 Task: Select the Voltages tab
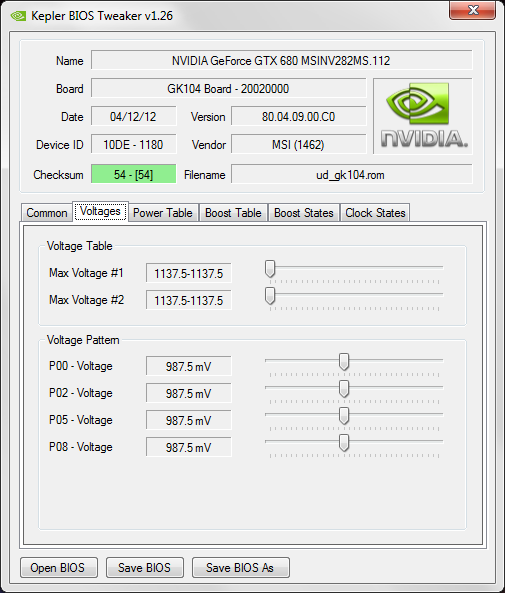click(x=100, y=211)
